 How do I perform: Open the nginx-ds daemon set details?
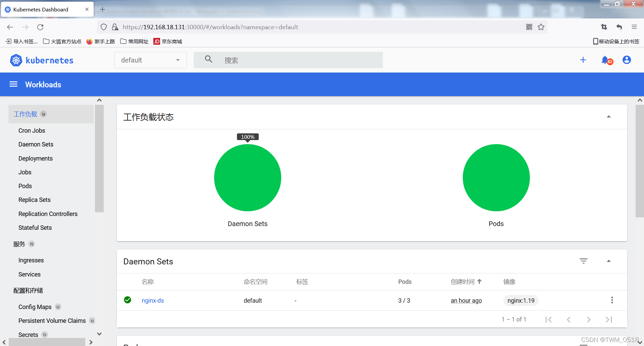pyautogui.click(x=153, y=300)
